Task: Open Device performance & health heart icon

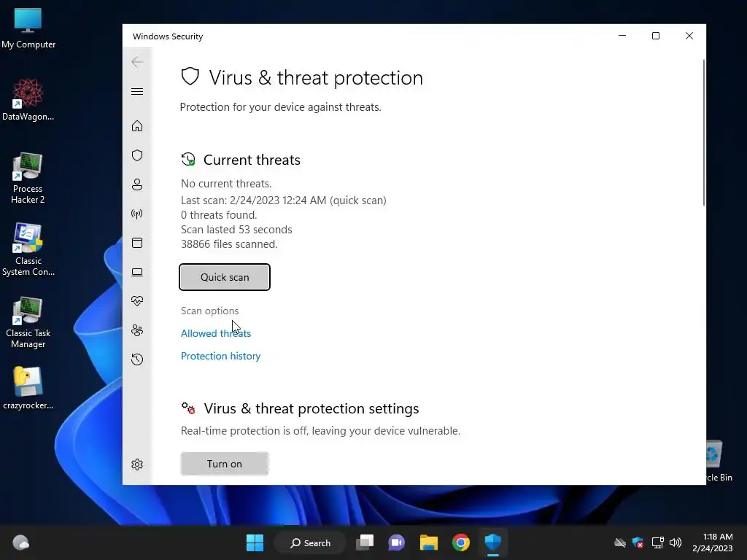Action: coord(137,301)
